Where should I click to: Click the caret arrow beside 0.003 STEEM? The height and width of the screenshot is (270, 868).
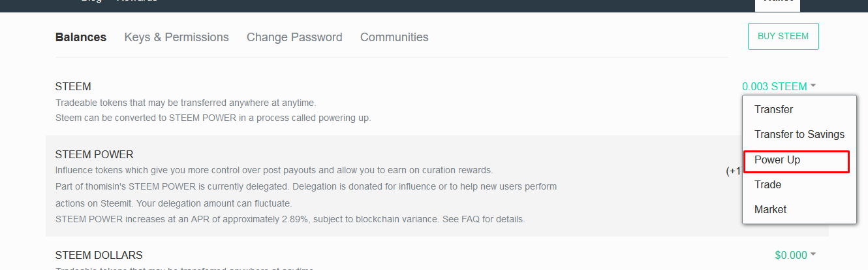[x=813, y=86]
